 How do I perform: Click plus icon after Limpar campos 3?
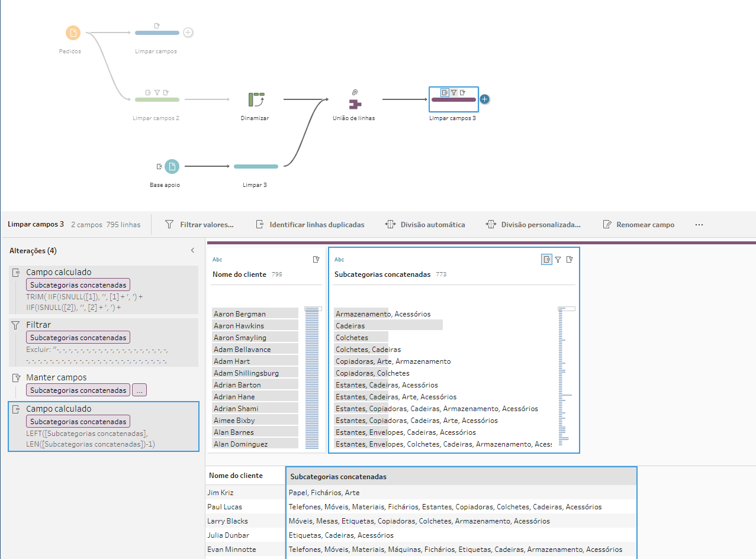tap(484, 99)
